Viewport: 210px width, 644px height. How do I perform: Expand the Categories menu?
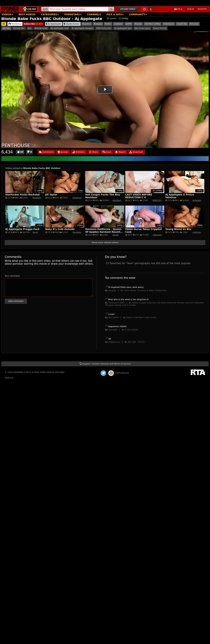pos(50,15)
